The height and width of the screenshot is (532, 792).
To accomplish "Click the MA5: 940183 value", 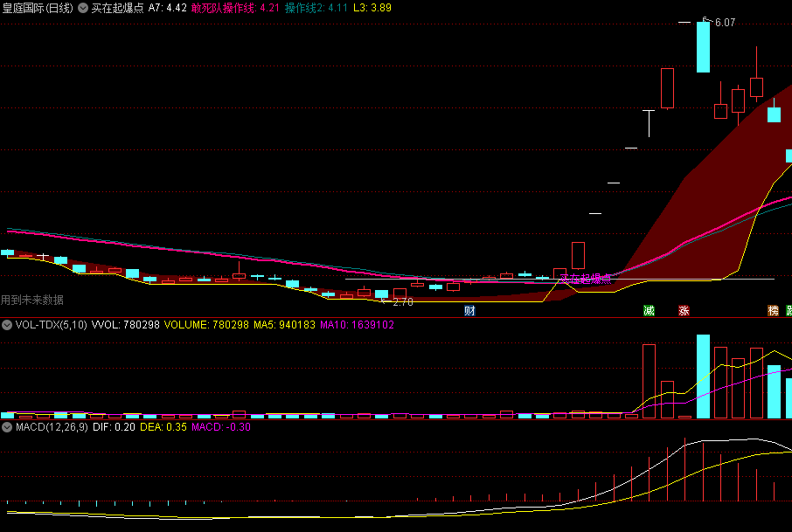I will click(284, 325).
